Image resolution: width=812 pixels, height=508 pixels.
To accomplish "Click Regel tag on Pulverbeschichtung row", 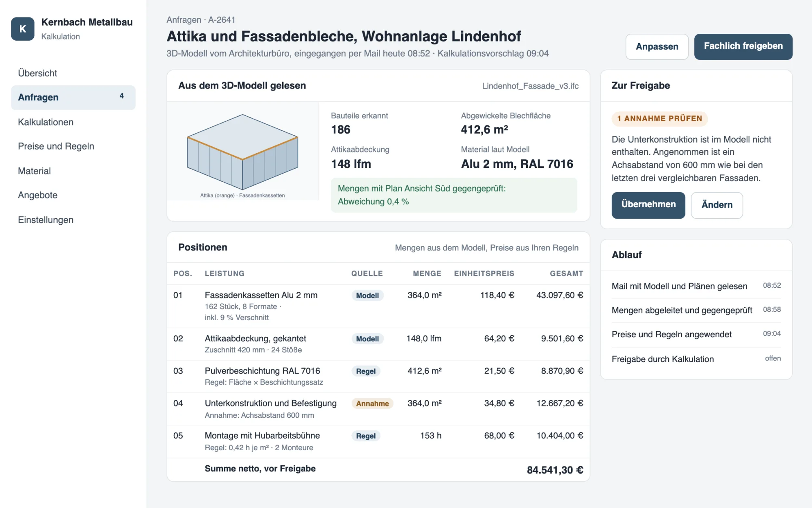I will pyautogui.click(x=366, y=371).
